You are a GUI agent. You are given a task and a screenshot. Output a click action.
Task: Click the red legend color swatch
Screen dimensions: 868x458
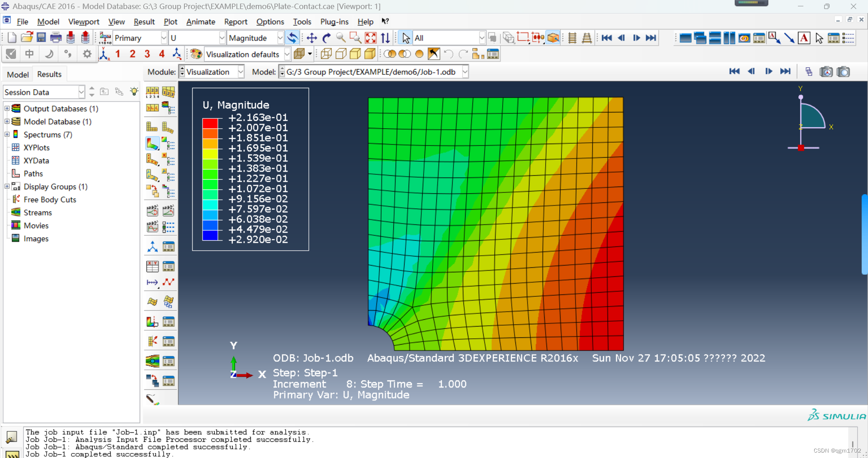pyautogui.click(x=210, y=123)
